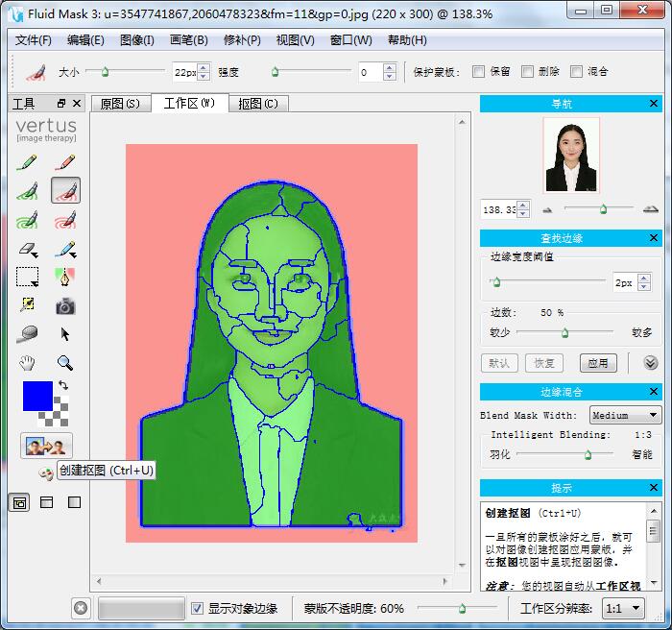
Task: Select the red Delete local brush
Action: click(x=65, y=190)
